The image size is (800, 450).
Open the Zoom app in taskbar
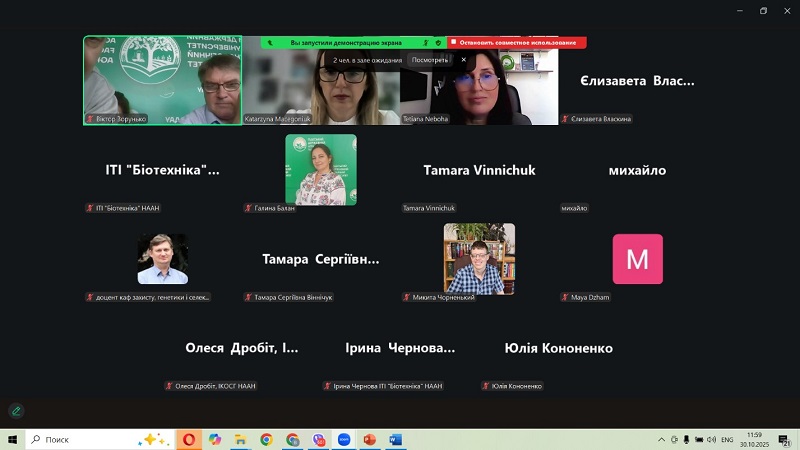(344, 439)
